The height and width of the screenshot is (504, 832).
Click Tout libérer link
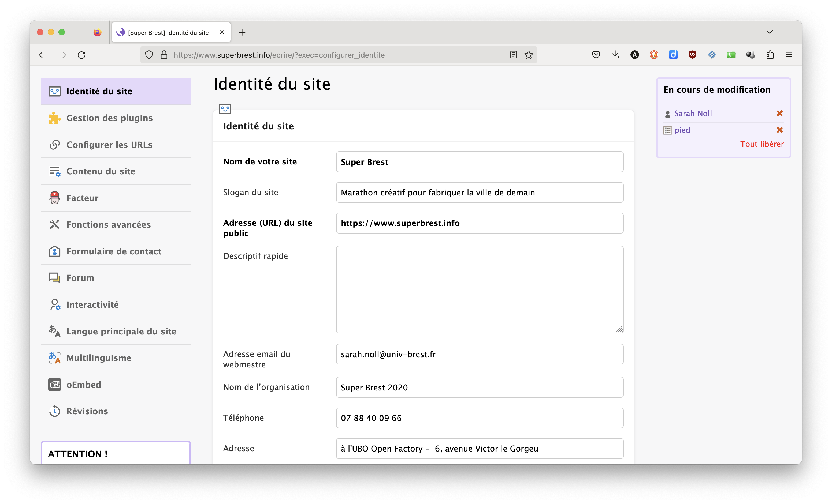[x=762, y=144]
